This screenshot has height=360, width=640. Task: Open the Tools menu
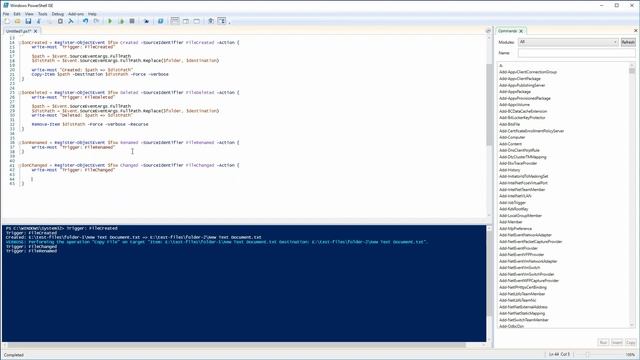[x=42, y=14]
